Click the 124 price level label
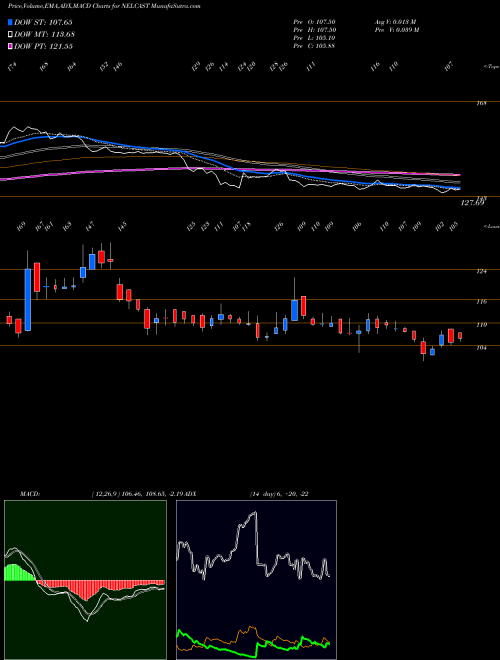 (481, 271)
